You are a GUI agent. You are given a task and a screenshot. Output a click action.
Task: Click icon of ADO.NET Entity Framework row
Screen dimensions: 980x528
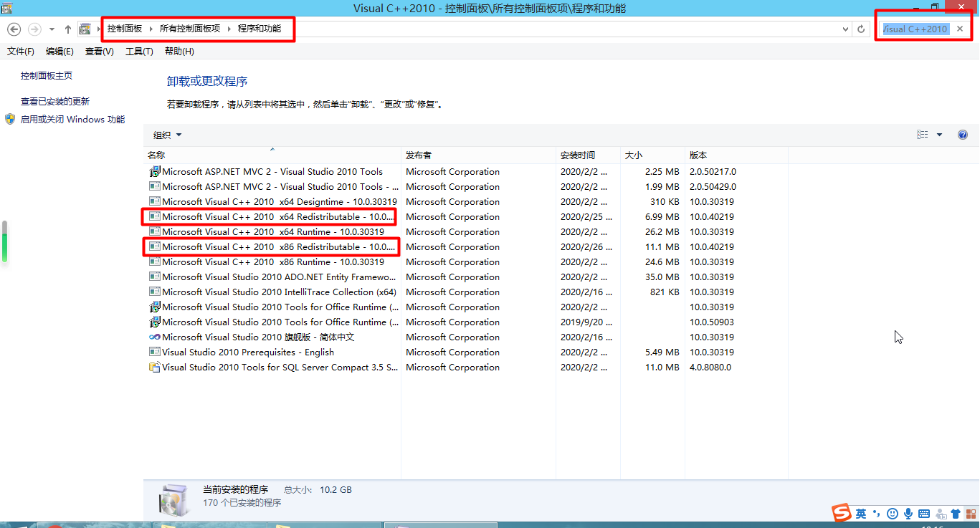click(154, 277)
